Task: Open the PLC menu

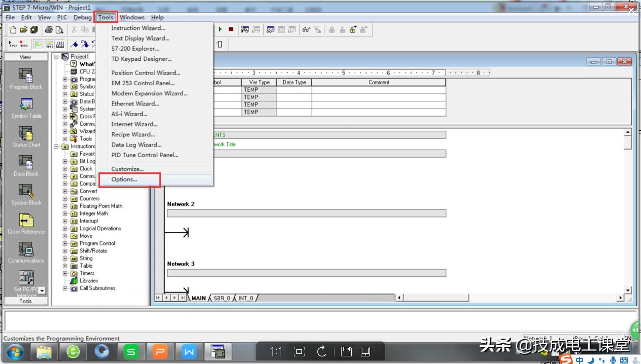Action: click(x=62, y=17)
